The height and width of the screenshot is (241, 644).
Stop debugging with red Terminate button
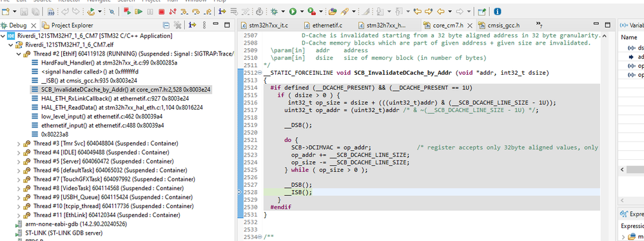[161, 12]
